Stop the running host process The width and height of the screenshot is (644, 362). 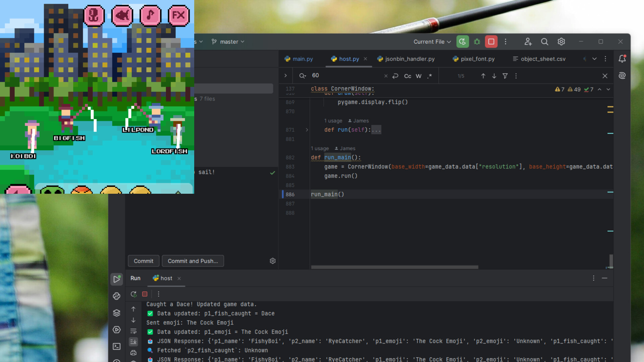145,294
